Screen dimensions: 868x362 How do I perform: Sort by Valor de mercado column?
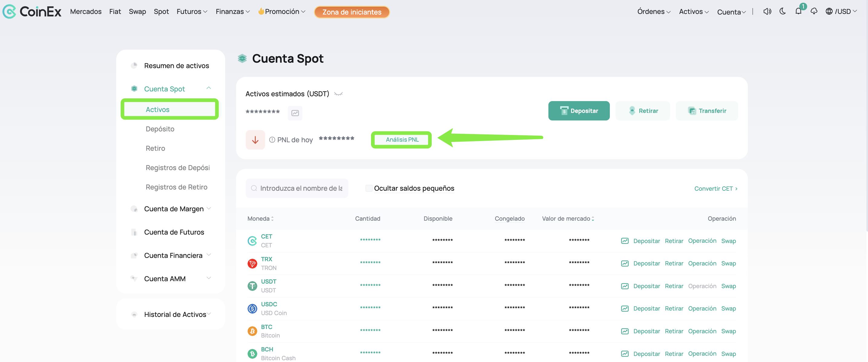(568, 219)
